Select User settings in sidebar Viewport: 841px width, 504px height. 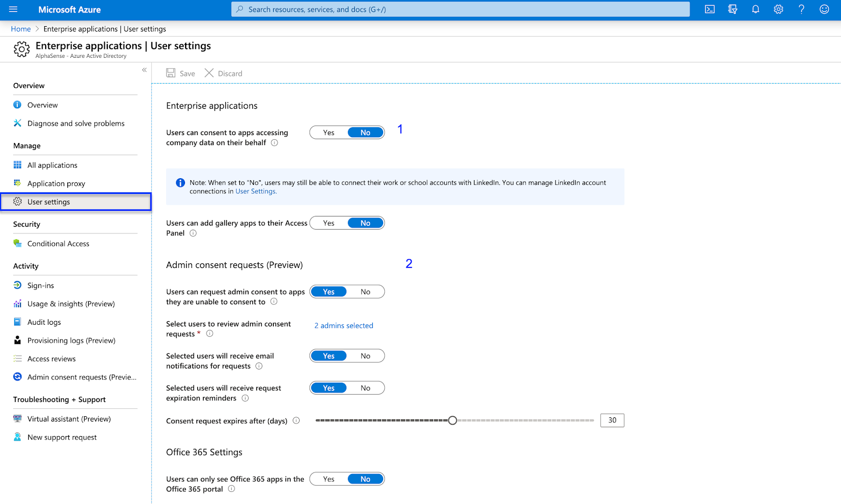pos(76,202)
